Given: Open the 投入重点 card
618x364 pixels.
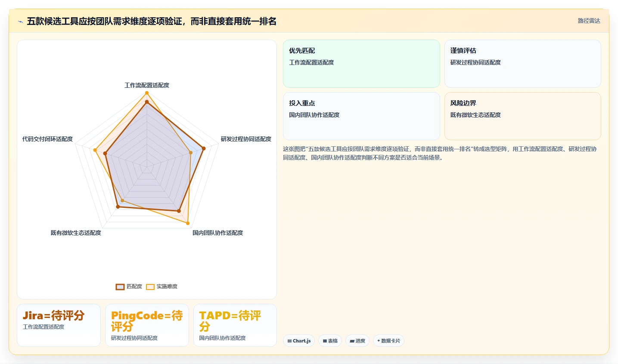Looking at the screenshot, I should pos(361,116).
